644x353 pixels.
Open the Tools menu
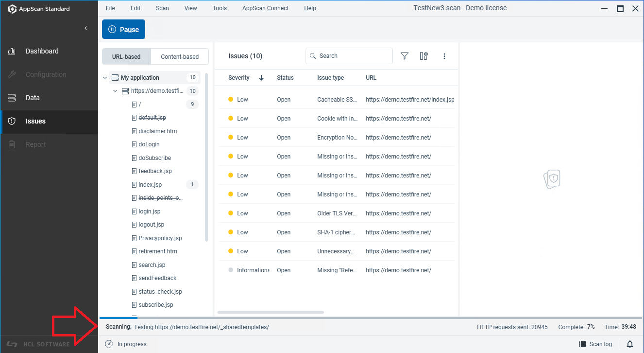(220, 8)
